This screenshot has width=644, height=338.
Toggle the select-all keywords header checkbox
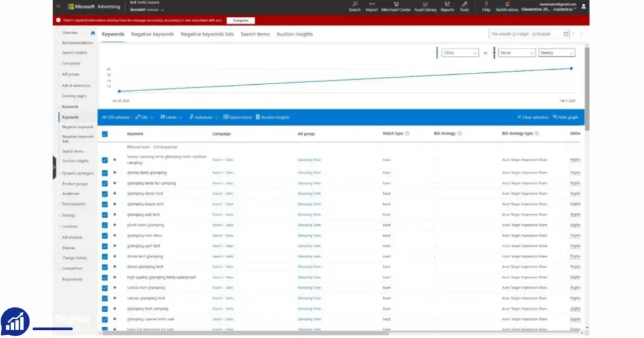point(105,134)
